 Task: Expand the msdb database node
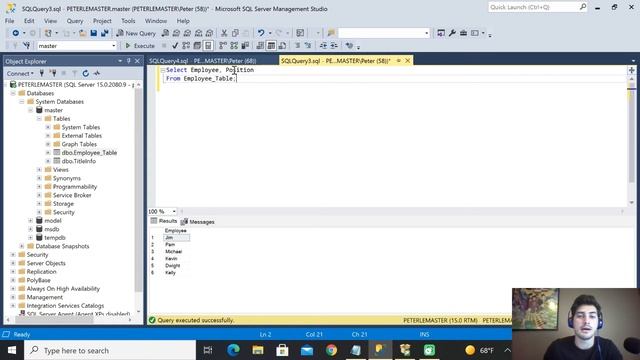pos(31,229)
